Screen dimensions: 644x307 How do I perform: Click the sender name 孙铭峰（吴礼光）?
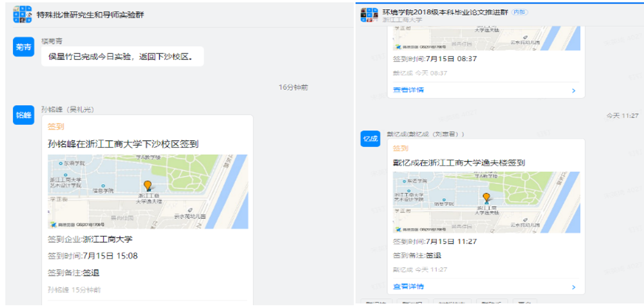click(x=68, y=109)
